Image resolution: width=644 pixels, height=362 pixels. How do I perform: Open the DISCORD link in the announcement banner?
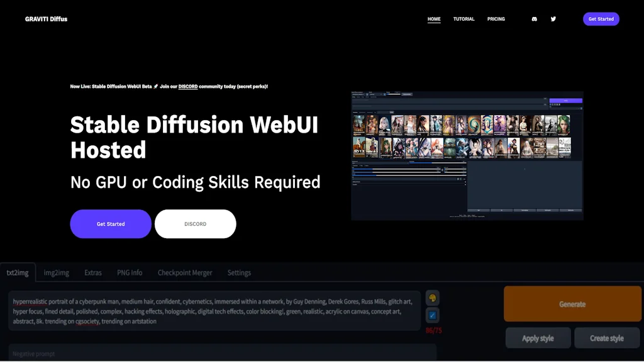pos(188,86)
